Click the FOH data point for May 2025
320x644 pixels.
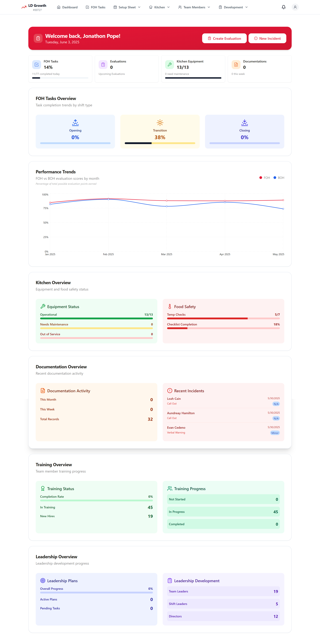pos(283,200)
